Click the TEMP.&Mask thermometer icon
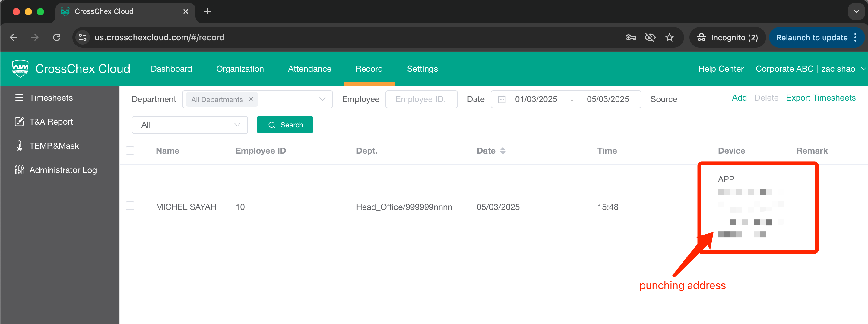Screen dimensions: 868x324 pyautogui.click(x=19, y=146)
